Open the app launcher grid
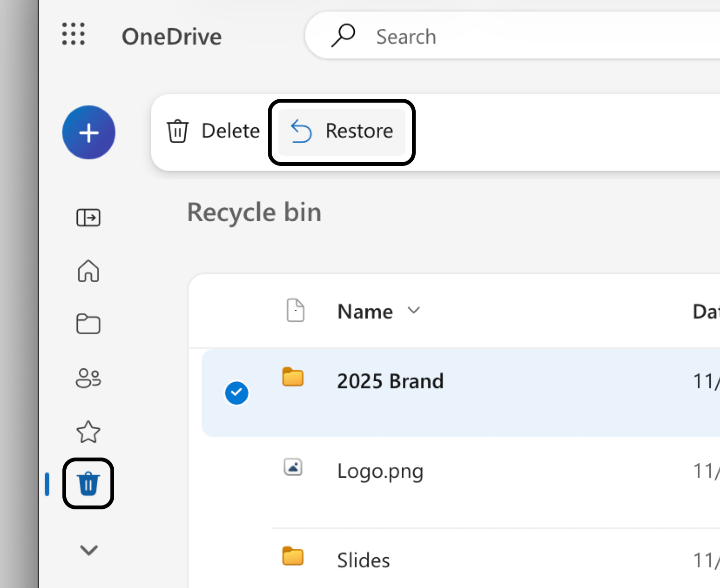 pyautogui.click(x=73, y=34)
